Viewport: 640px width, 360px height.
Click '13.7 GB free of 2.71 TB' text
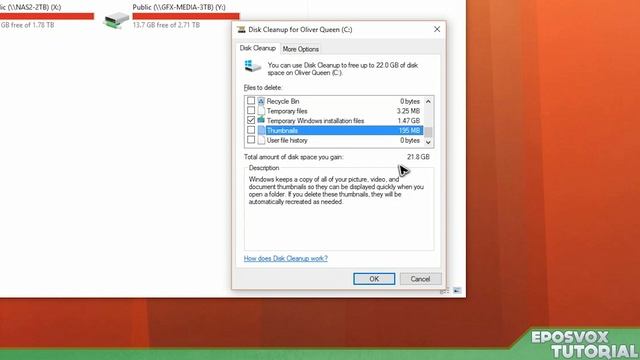[166, 25]
